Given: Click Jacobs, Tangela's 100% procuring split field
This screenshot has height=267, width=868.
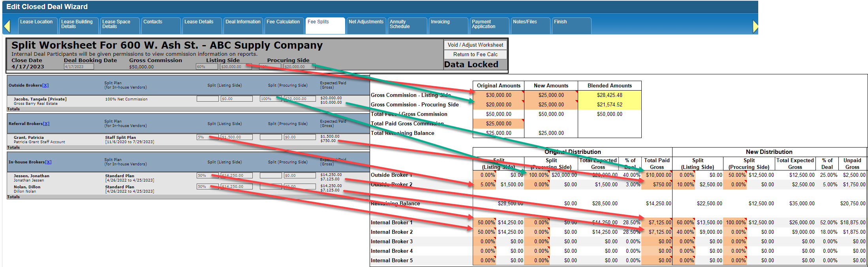Looking at the screenshot, I should point(271,99).
